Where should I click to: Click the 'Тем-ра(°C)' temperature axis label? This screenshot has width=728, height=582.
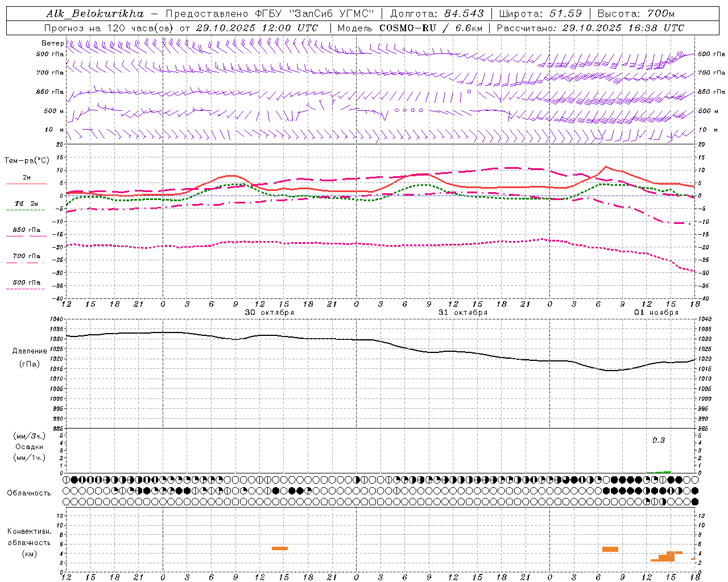point(27,161)
